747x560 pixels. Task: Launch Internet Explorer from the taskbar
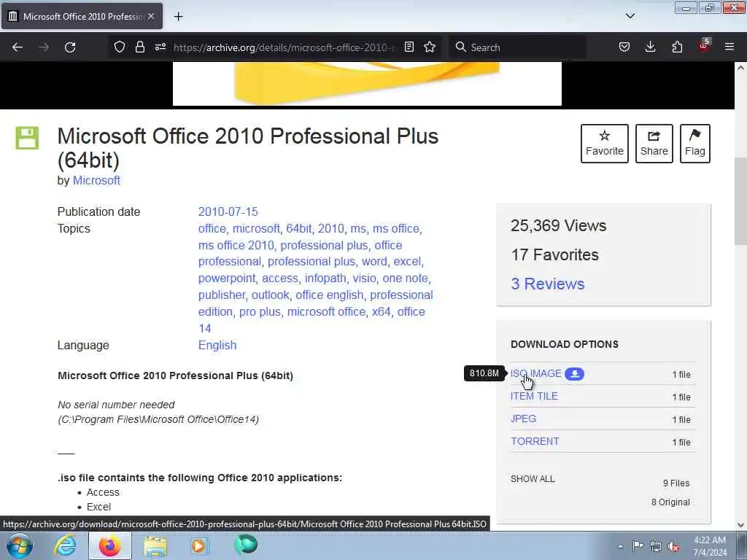pyautogui.click(x=65, y=545)
